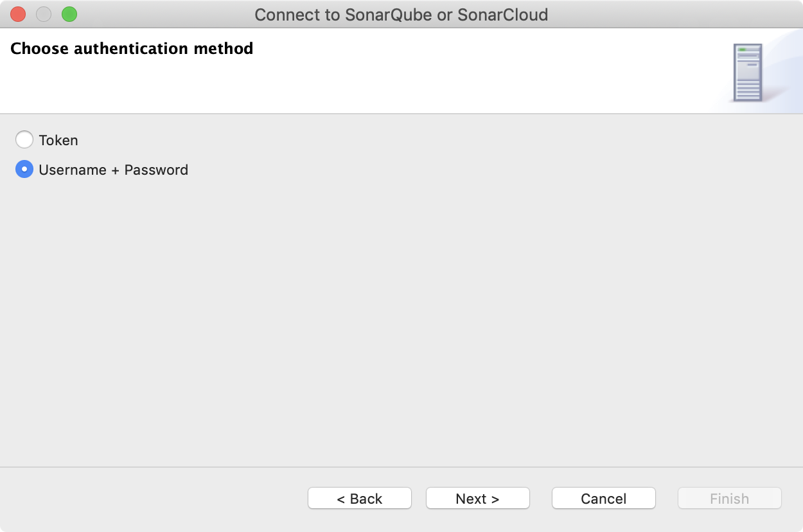
Task: Click the Username + Password label text
Action: 113,170
